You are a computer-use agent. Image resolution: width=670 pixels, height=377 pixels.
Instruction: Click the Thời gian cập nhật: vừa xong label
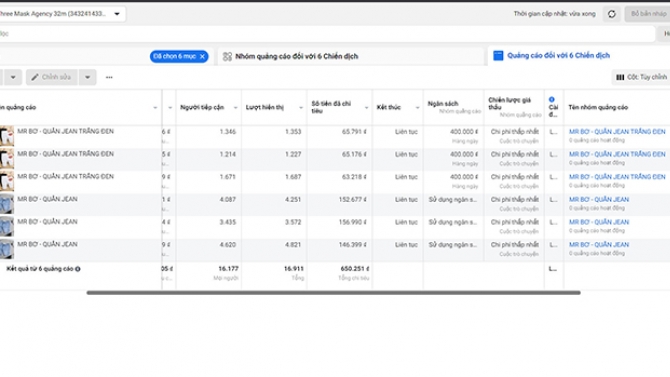pyautogui.click(x=554, y=14)
